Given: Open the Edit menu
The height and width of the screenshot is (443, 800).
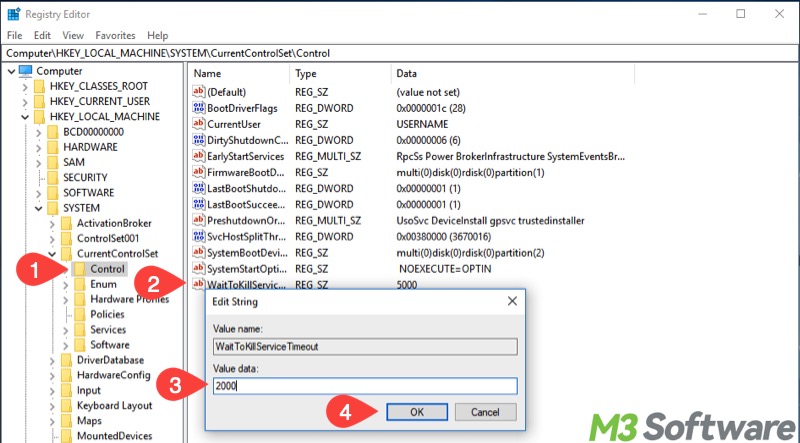Looking at the screenshot, I should (x=42, y=35).
